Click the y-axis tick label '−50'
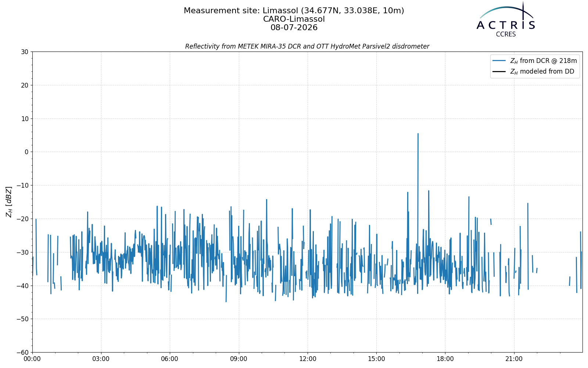 click(22, 319)
